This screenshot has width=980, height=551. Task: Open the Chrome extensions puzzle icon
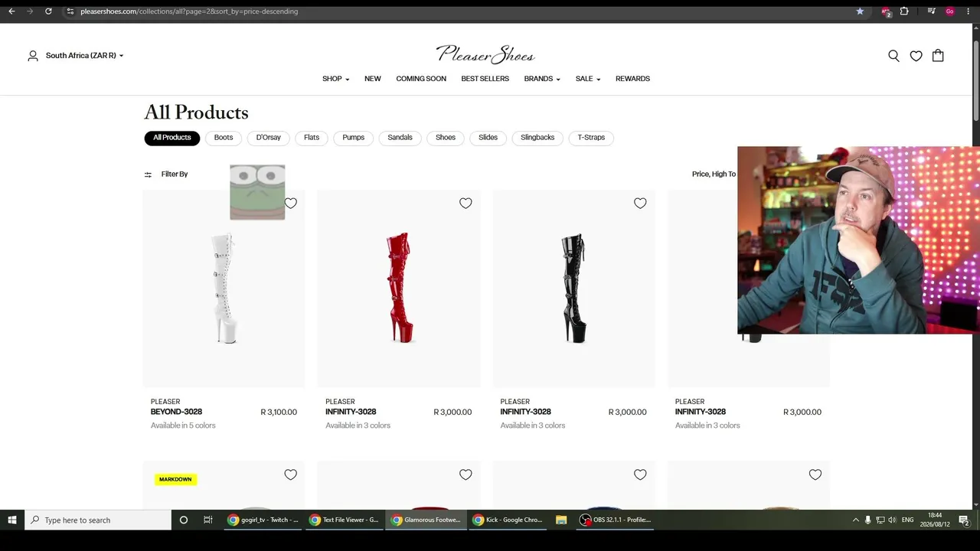click(x=904, y=11)
